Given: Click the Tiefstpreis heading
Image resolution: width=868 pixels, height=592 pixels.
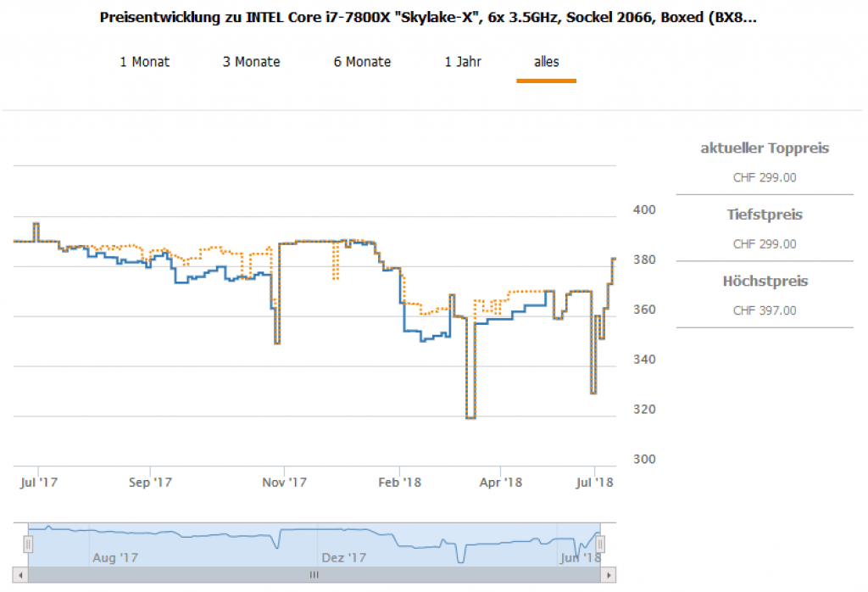Looking at the screenshot, I should pyautogui.click(x=765, y=215).
